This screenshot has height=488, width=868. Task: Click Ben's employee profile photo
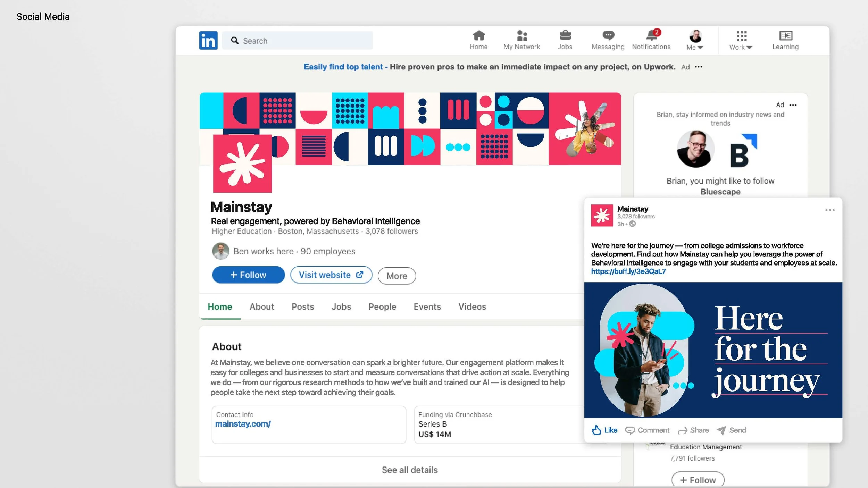(x=221, y=251)
